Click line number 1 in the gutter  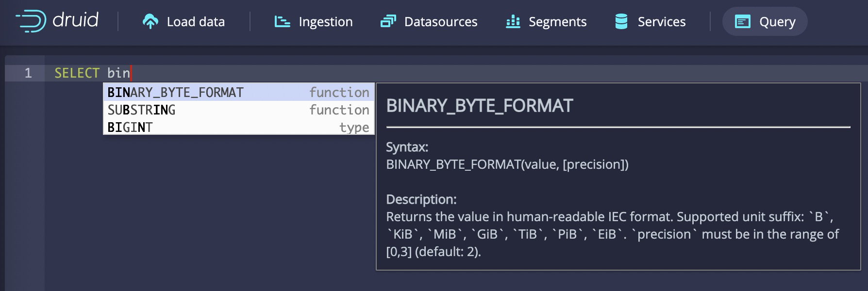[28, 73]
